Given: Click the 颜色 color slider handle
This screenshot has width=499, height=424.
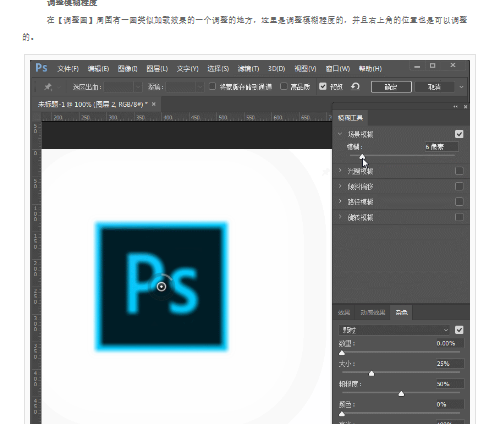Looking at the screenshot, I should tap(342, 414).
